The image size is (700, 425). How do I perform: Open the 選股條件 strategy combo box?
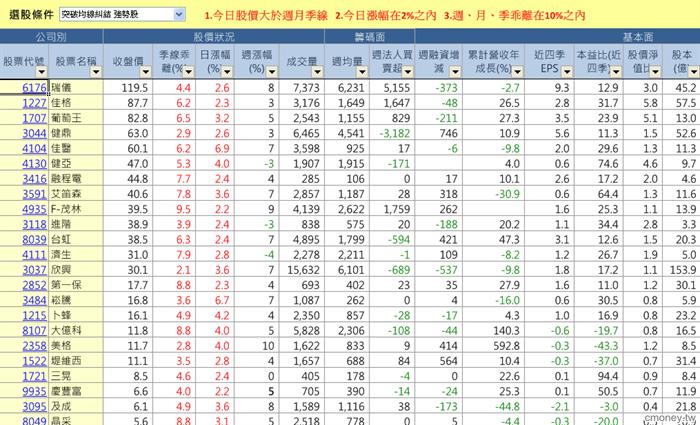point(122,15)
